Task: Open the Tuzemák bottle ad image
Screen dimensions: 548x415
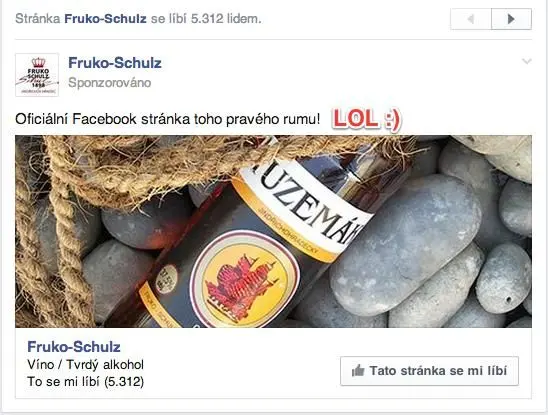Action: click(x=273, y=231)
